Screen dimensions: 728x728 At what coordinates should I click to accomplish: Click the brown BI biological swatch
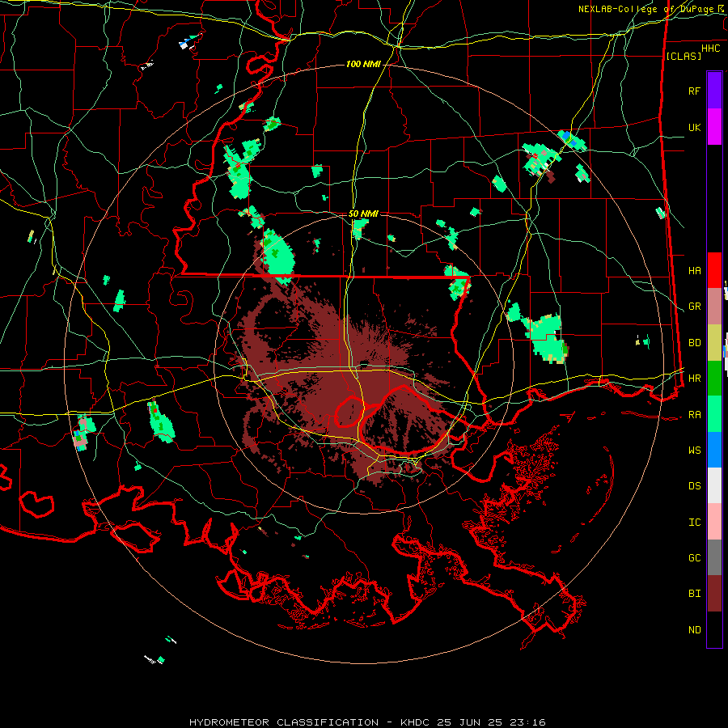(714, 594)
